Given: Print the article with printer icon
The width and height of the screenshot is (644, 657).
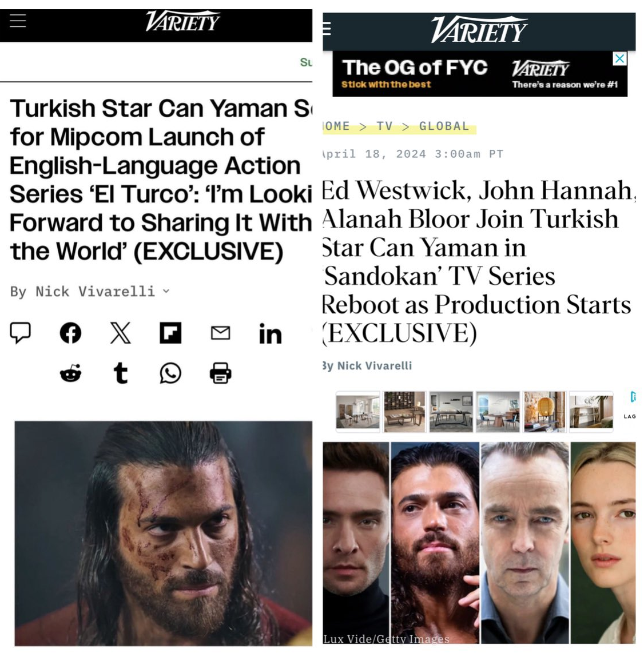Looking at the screenshot, I should (x=220, y=373).
